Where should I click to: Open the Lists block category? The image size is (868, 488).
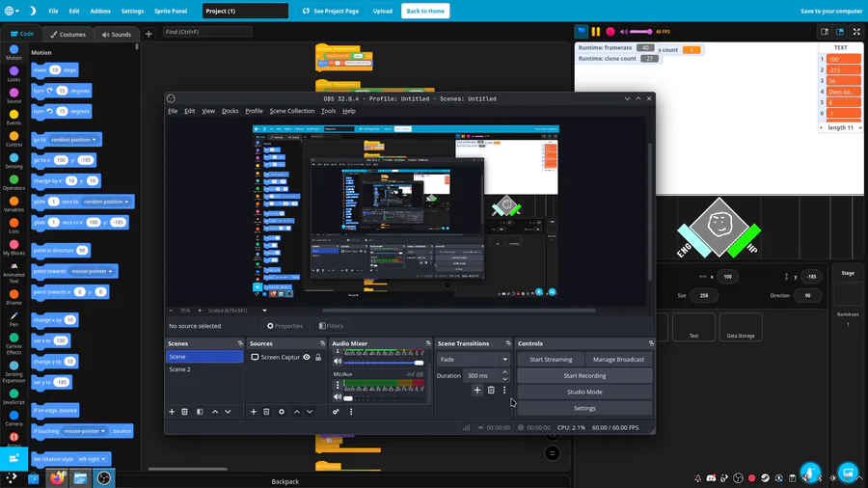pyautogui.click(x=14, y=226)
